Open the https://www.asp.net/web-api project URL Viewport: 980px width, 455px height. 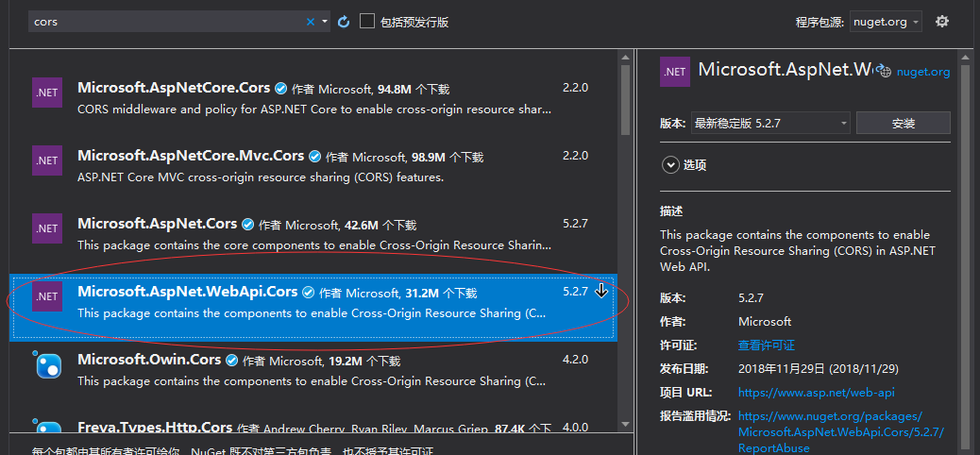coord(817,393)
